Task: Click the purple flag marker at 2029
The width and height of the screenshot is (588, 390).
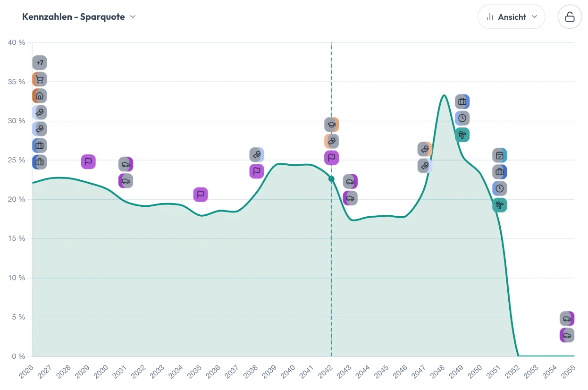Action: point(88,161)
